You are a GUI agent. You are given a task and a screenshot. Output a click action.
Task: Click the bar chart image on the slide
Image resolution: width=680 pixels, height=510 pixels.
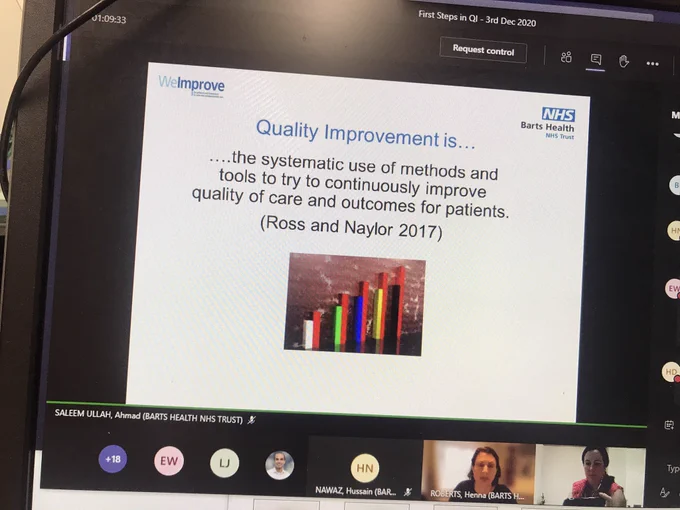(x=355, y=304)
